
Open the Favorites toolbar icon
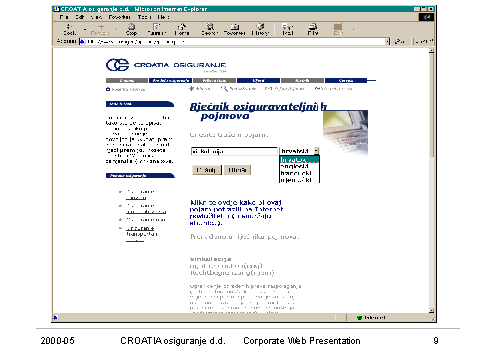235,29
